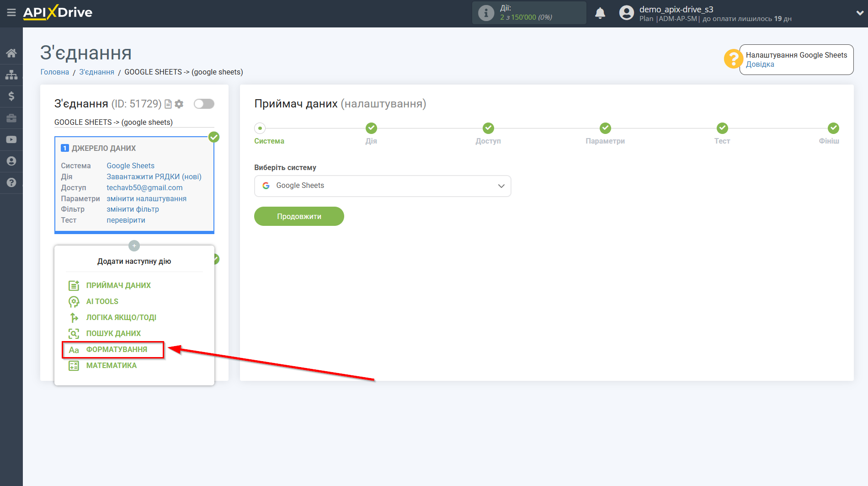The image size is (868, 486).
Task: Select AI TOOLS menu item
Action: point(102,302)
